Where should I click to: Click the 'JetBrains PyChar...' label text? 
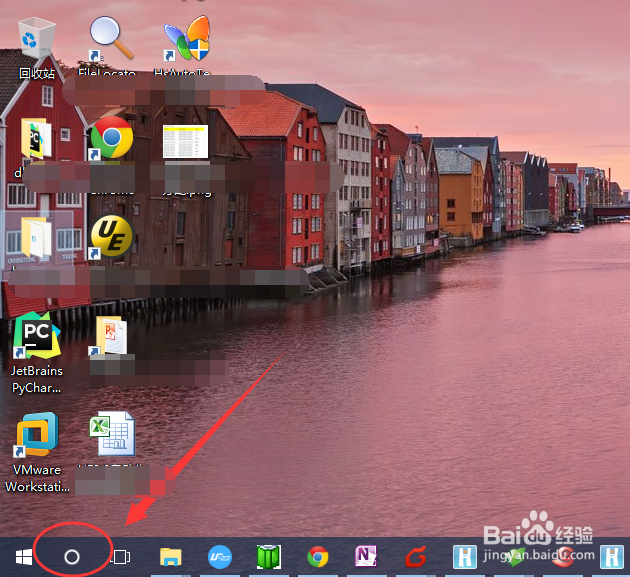pyautogui.click(x=37, y=379)
